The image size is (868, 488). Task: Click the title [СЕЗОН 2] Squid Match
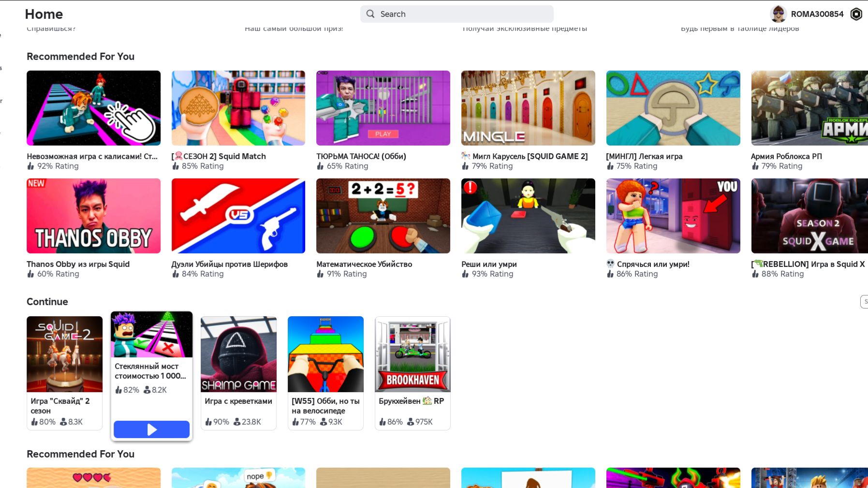(219, 156)
